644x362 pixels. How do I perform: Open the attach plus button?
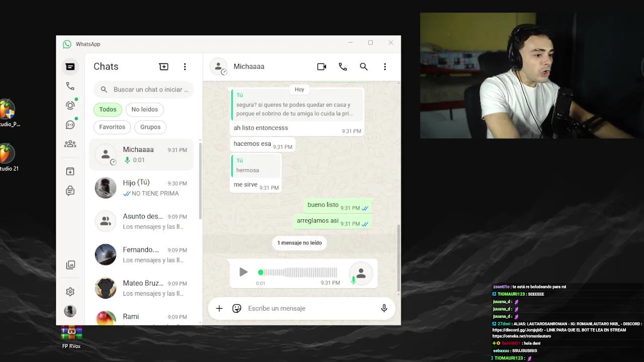219,308
